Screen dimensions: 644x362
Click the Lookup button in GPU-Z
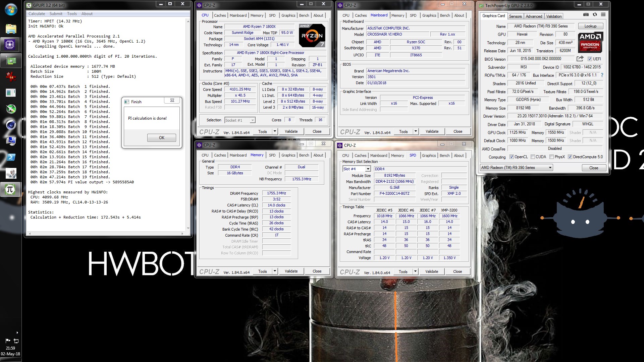pyautogui.click(x=590, y=26)
